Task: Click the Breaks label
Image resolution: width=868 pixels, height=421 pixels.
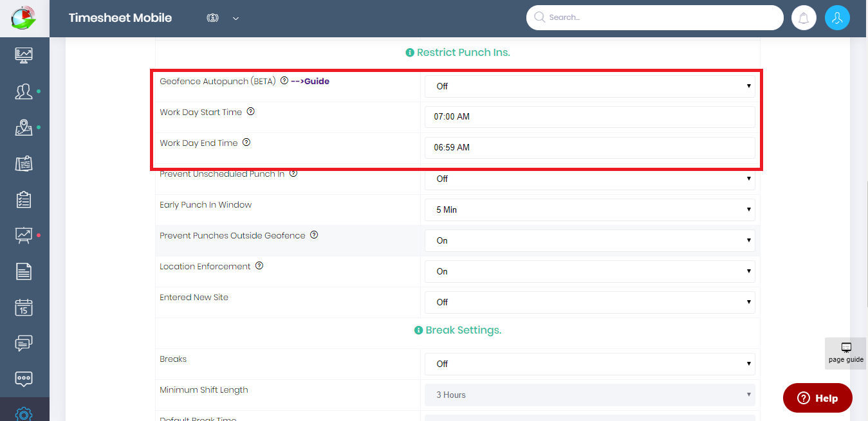Action: coord(173,359)
